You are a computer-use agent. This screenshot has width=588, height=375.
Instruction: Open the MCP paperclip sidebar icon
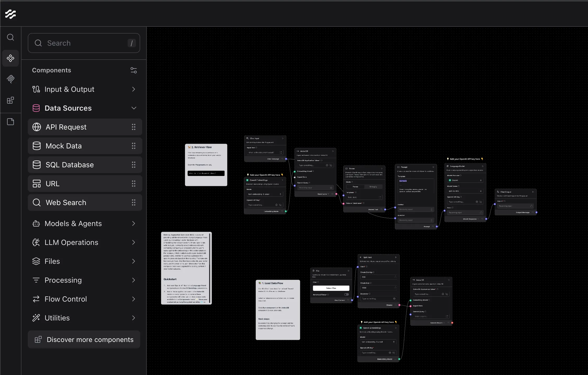[10, 79]
